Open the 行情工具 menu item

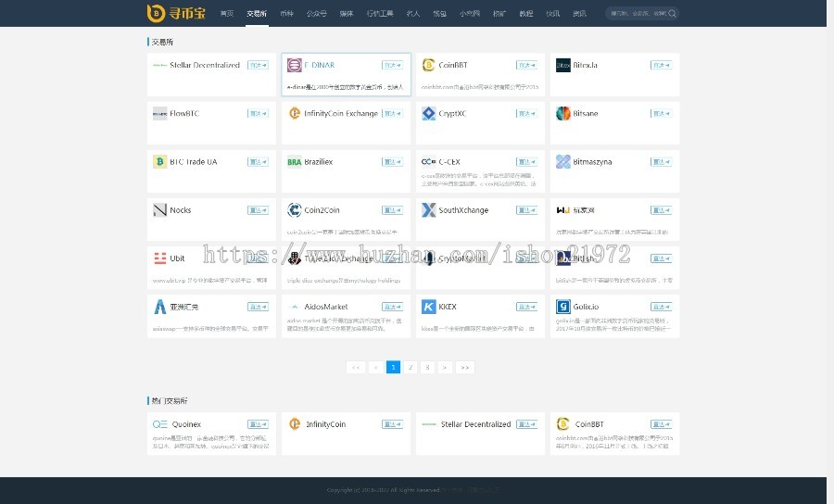(x=380, y=13)
